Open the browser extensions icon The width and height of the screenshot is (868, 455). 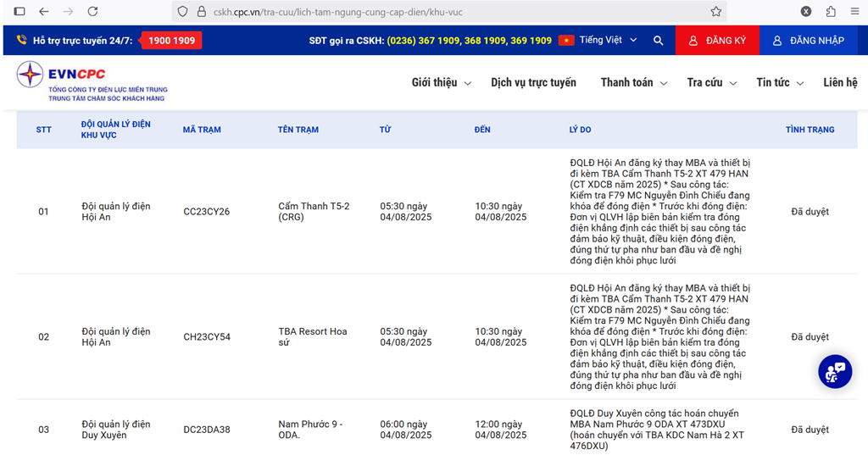[x=831, y=12]
